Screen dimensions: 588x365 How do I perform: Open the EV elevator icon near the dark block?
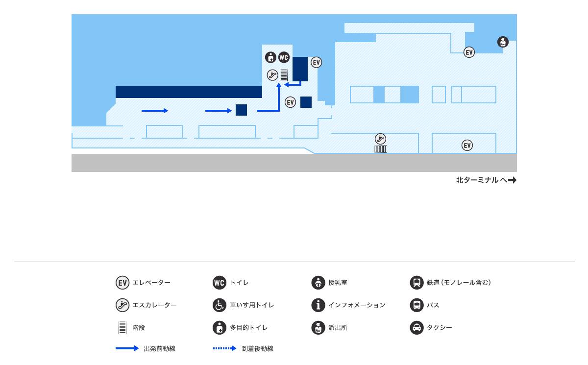point(316,63)
